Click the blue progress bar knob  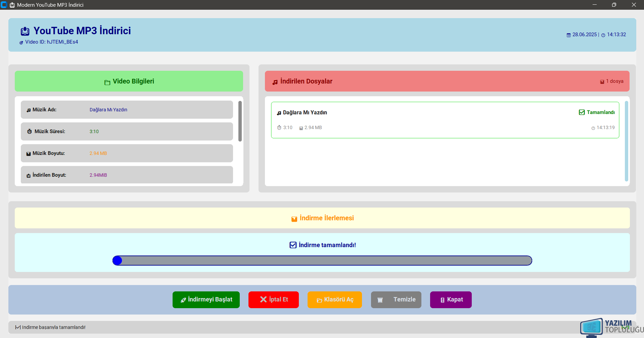[x=117, y=261]
